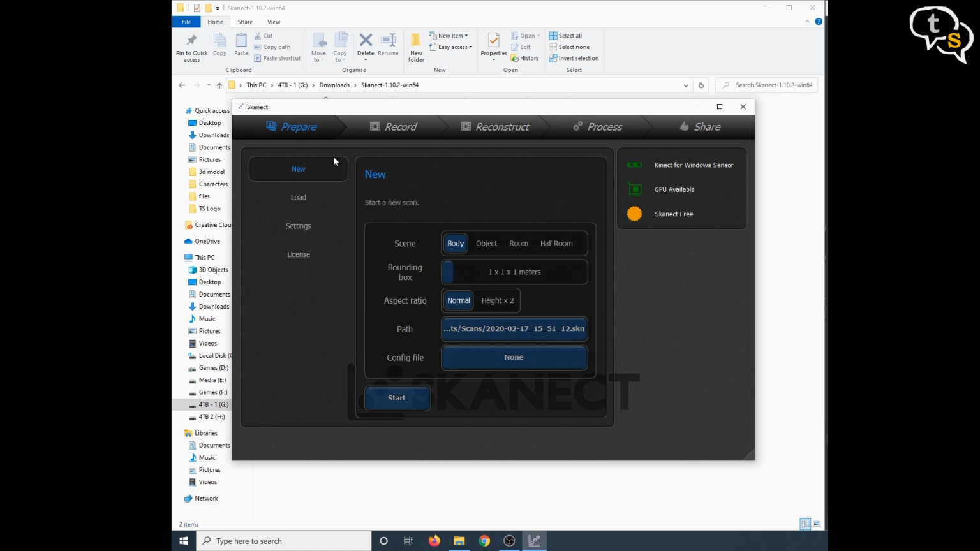This screenshot has width=980, height=551.
Task: Click History in the Open group
Action: (x=524, y=58)
